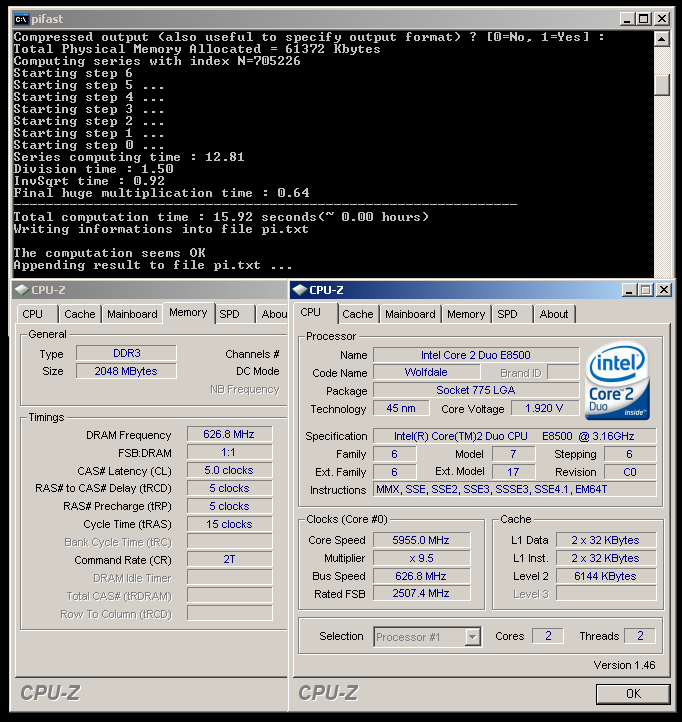Click the Code Name value Wolfdale
682x722 pixels.
tap(426, 372)
